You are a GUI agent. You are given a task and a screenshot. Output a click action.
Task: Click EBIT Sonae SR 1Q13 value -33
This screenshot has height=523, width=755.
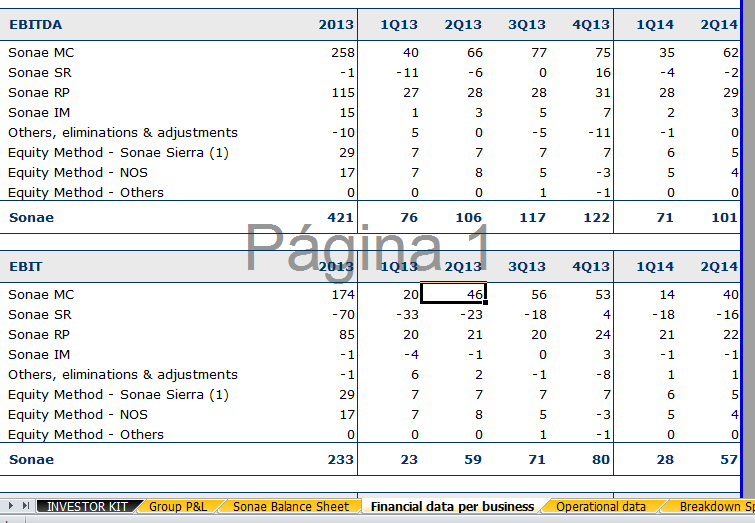[x=407, y=315]
